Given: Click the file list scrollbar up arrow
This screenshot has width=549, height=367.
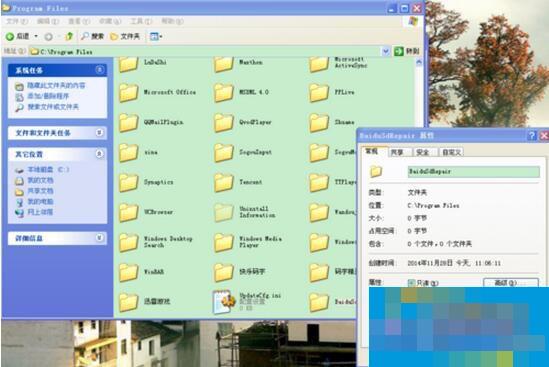Looking at the screenshot, I should 419,62.
